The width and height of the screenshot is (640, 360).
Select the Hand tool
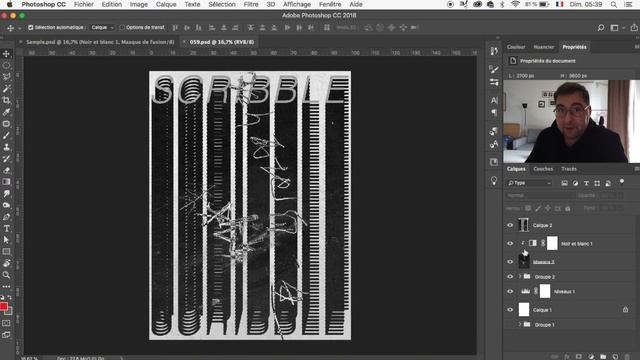pos(7,263)
